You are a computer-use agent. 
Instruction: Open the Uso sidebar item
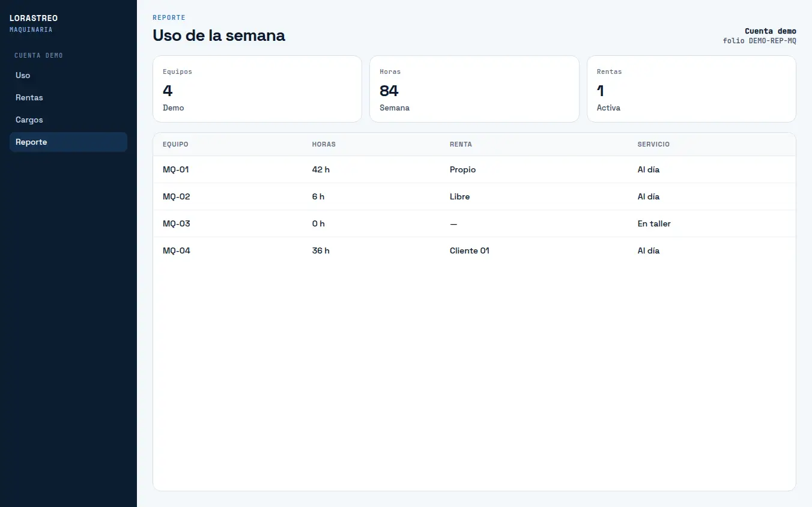[x=68, y=75]
